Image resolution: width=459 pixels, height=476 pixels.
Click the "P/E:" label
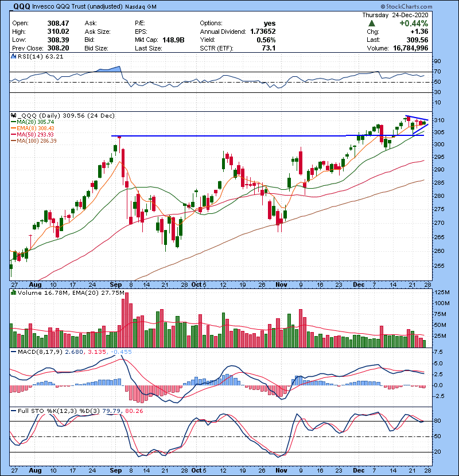tap(140, 24)
